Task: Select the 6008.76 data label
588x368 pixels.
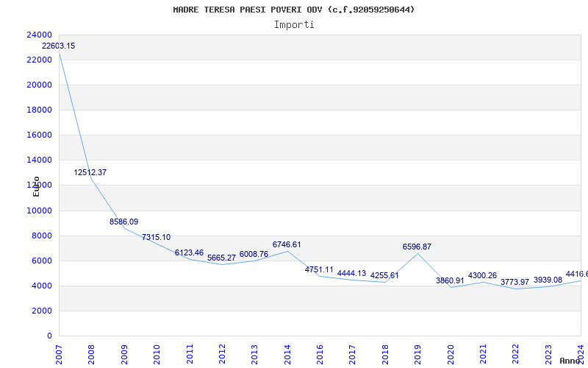Action: click(254, 254)
